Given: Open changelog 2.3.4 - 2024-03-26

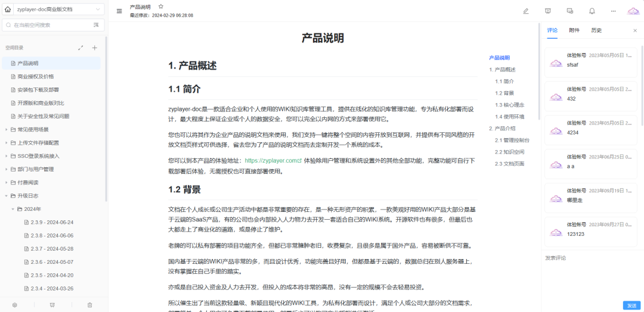Looking at the screenshot, I should (x=51, y=289).
